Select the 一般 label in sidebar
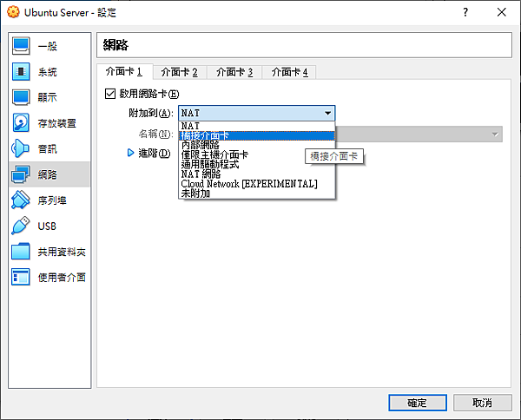 point(48,46)
